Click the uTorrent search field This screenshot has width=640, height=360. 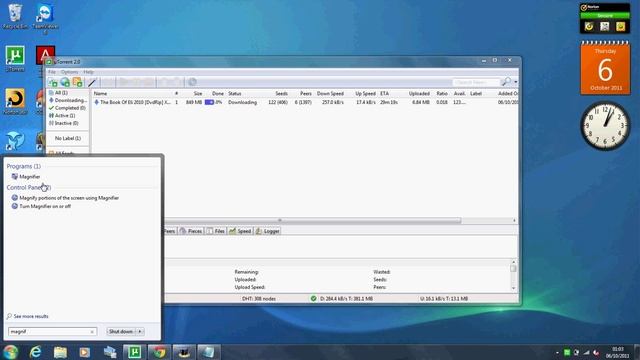tap(476, 82)
